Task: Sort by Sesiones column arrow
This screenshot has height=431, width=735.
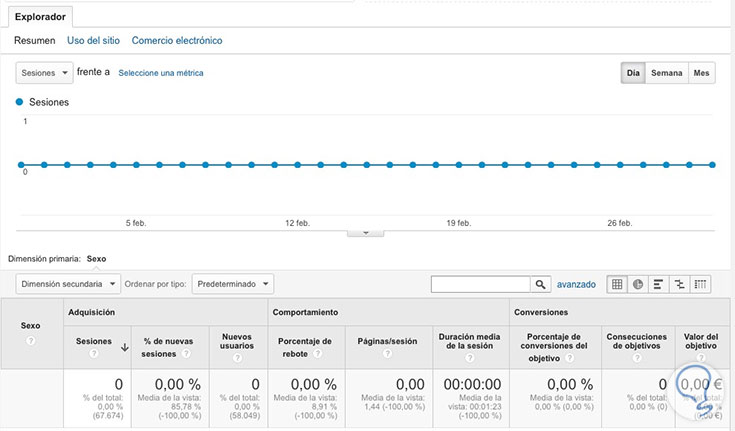Action: point(124,347)
